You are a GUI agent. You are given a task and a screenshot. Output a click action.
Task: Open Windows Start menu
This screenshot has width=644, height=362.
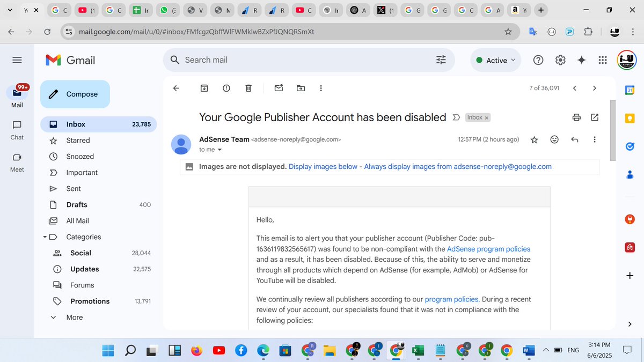[x=108, y=351]
